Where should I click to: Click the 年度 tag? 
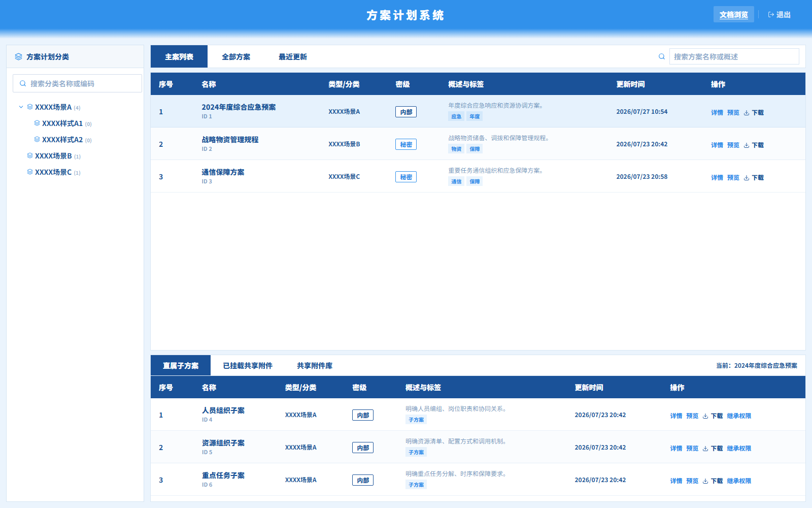click(475, 116)
